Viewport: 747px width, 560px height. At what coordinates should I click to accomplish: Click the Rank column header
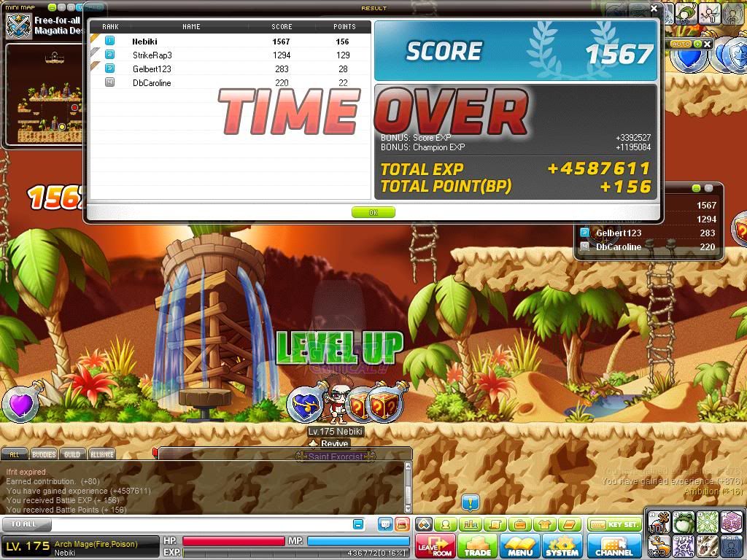click(111, 27)
